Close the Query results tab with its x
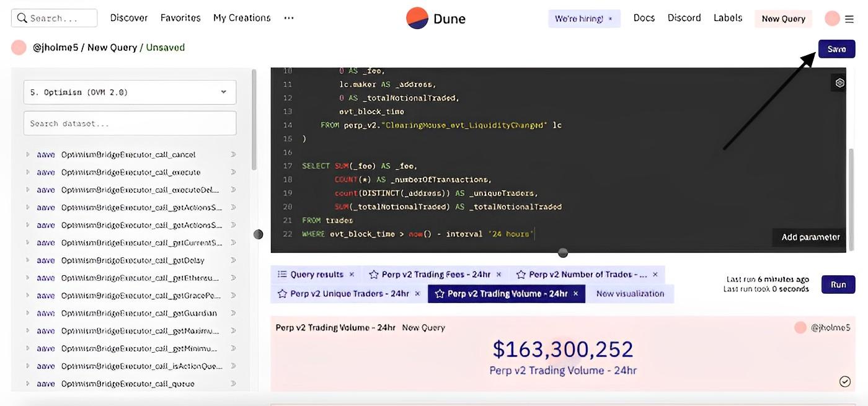Screen dimensions: 868x406 point(352,274)
